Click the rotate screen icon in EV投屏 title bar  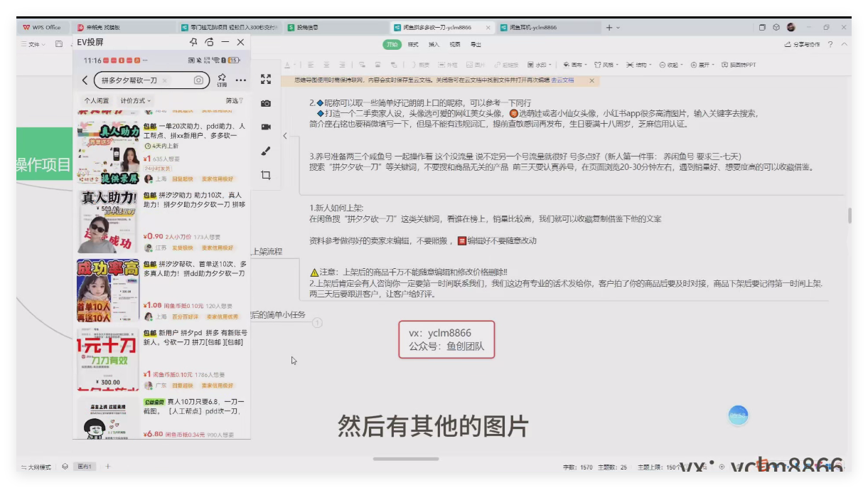click(209, 42)
